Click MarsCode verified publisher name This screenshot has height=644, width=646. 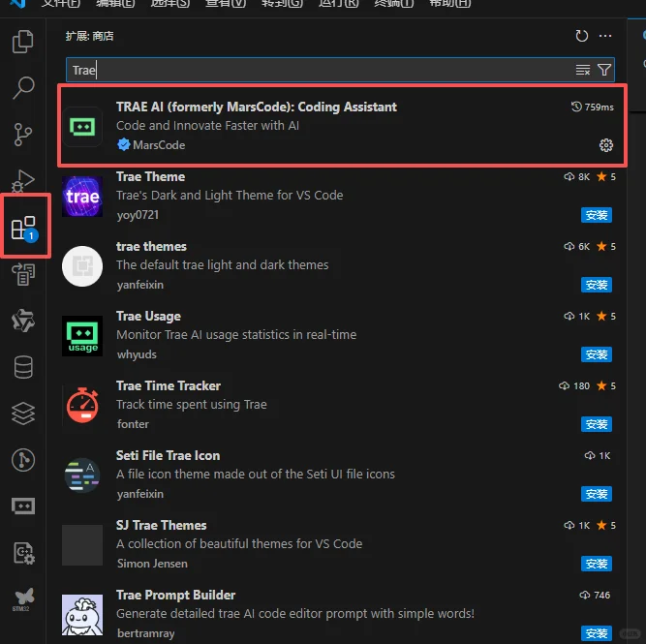(159, 145)
